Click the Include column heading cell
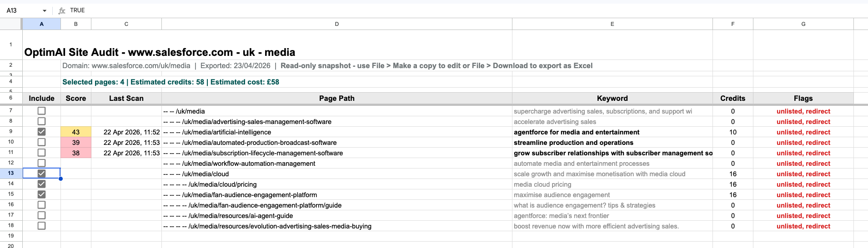This screenshot has height=248, width=868. pyautogui.click(x=41, y=98)
